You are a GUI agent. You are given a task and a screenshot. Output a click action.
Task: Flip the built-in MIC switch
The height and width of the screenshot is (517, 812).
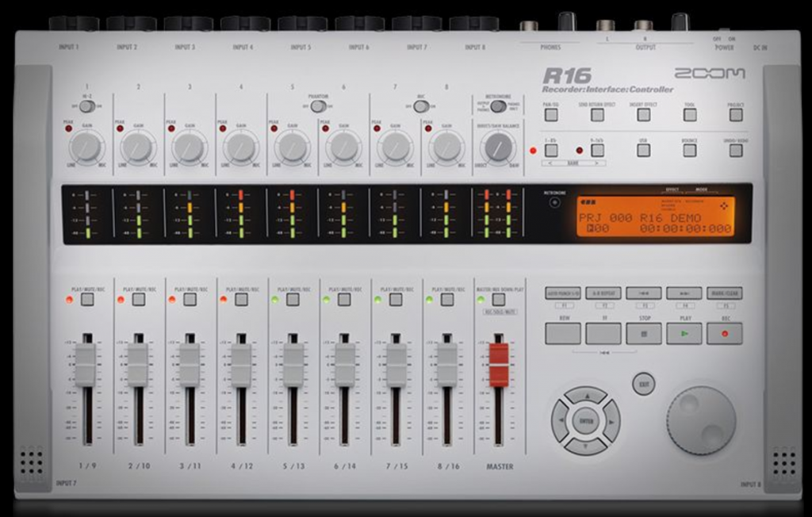pyautogui.click(x=421, y=106)
